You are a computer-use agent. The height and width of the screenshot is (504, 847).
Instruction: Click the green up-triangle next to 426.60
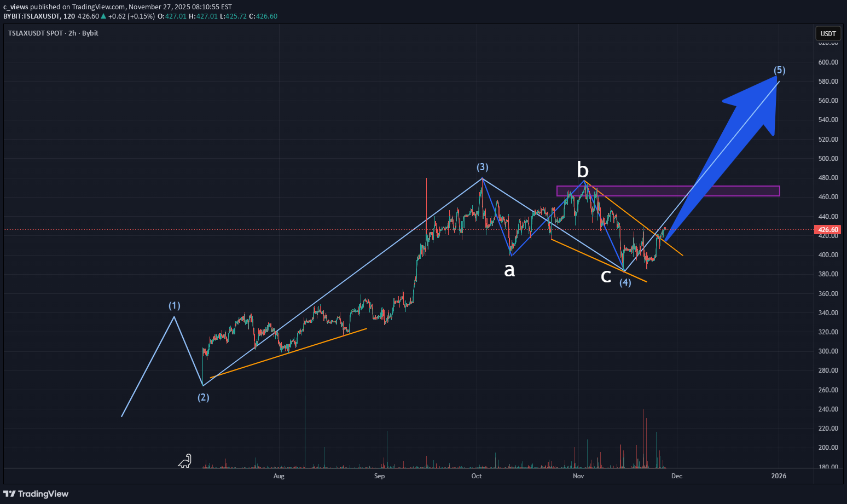click(103, 16)
